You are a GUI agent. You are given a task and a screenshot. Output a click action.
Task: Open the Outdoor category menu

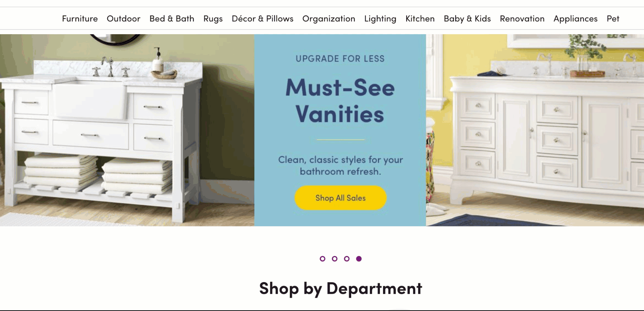pos(123,19)
